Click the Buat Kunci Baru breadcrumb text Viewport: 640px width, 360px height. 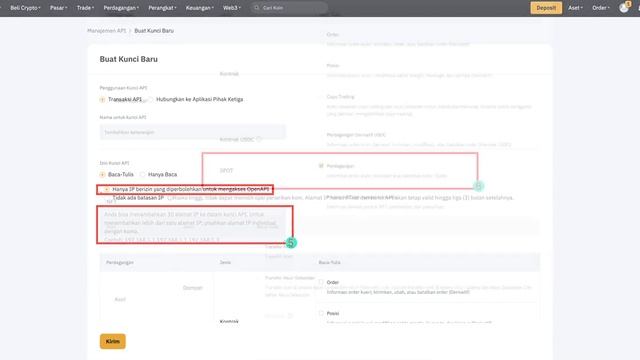click(154, 31)
